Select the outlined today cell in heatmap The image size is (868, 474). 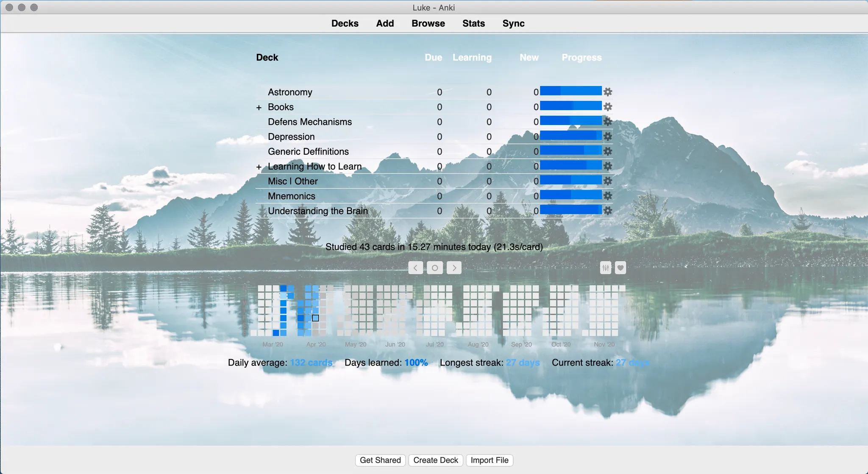315,318
